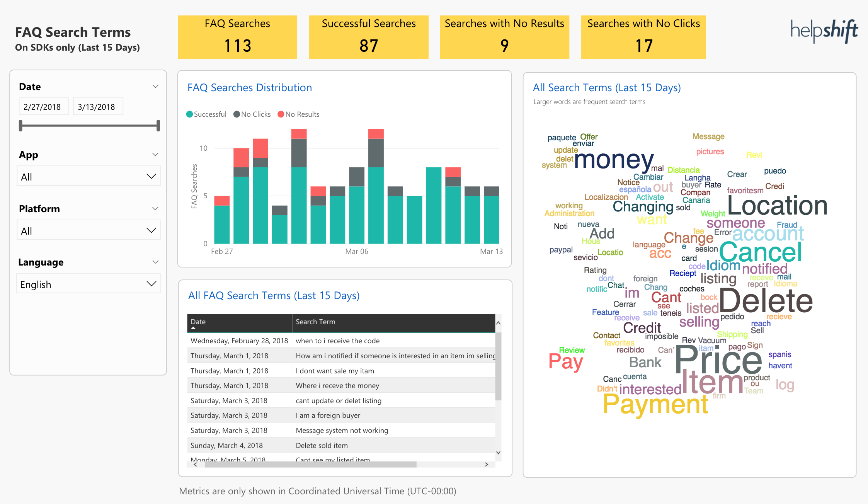Screen dimensions: 868x504
Task: Open the Platform dropdown showing All
Action: coord(88,230)
